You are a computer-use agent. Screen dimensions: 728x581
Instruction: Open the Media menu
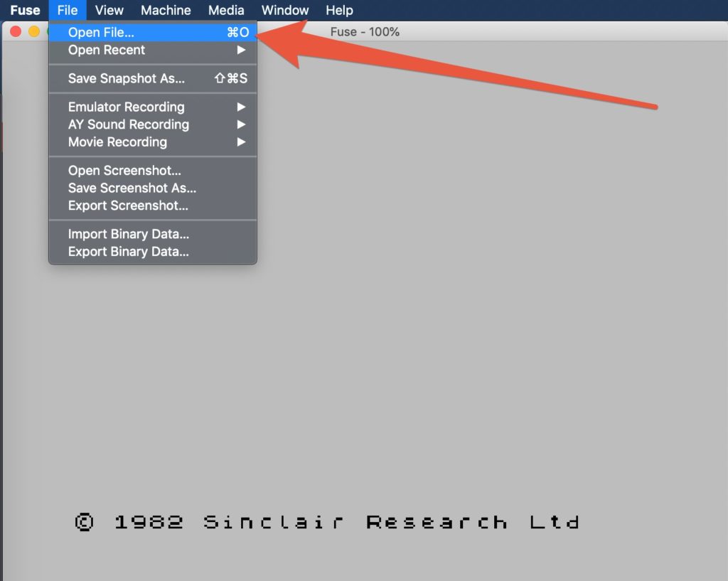point(226,10)
